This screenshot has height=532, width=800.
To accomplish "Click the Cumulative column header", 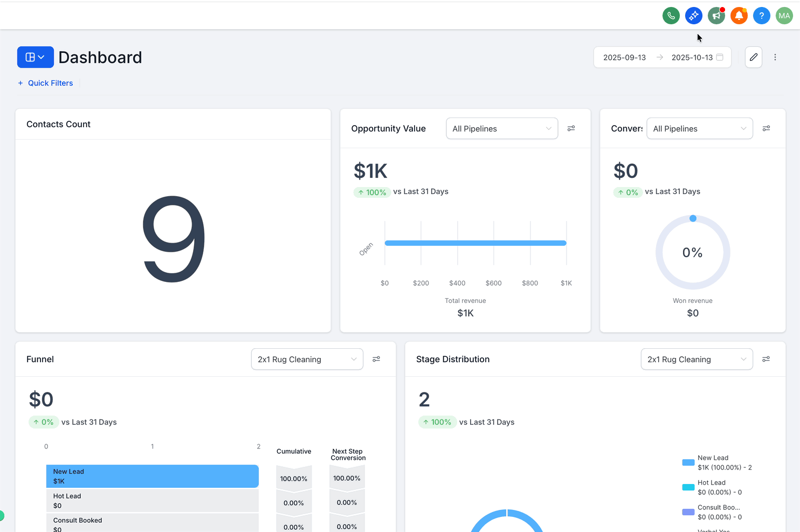I will 294,452.
